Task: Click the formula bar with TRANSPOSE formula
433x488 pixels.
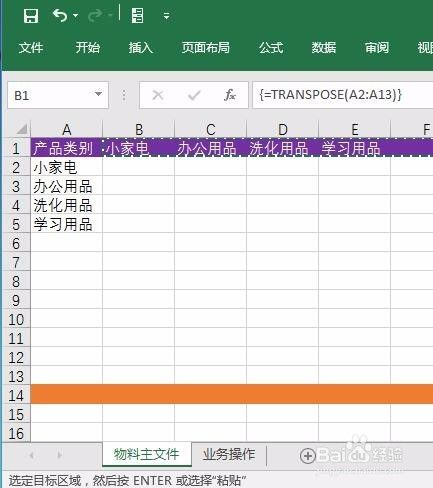Action: point(343,95)
